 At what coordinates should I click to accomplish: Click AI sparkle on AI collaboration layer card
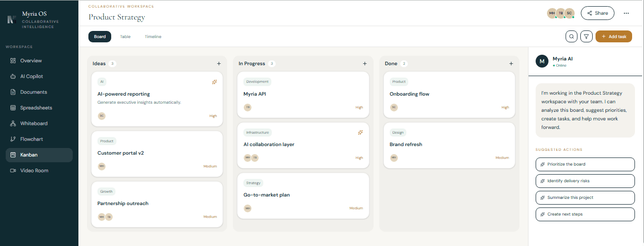(360, 132)
